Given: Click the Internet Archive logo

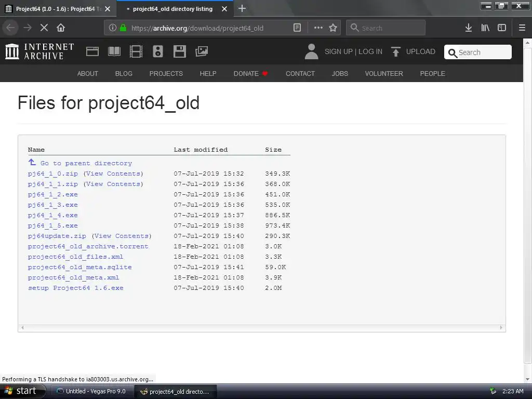Looking at the screenshot, I should (x=39, y=51).
